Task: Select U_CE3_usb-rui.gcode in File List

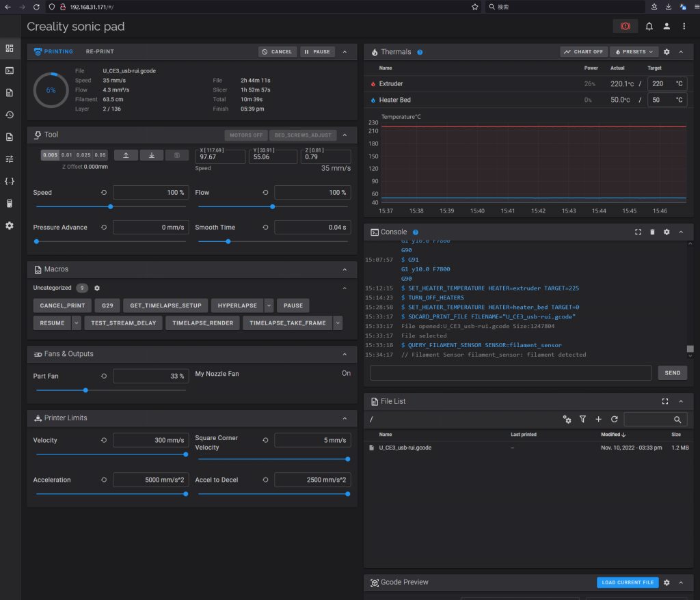Action: click(x=529, y=448)
